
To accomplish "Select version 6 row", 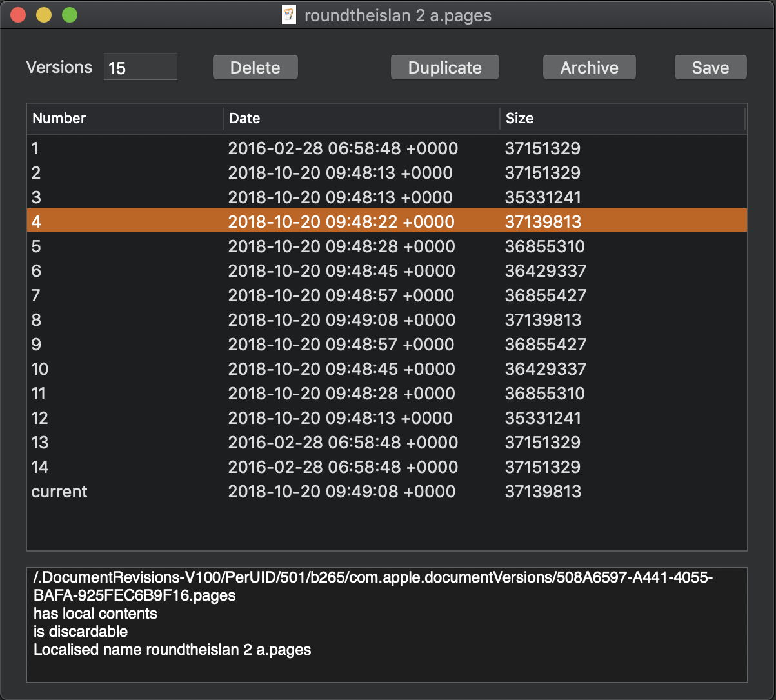I will click(x=386, y=271).
